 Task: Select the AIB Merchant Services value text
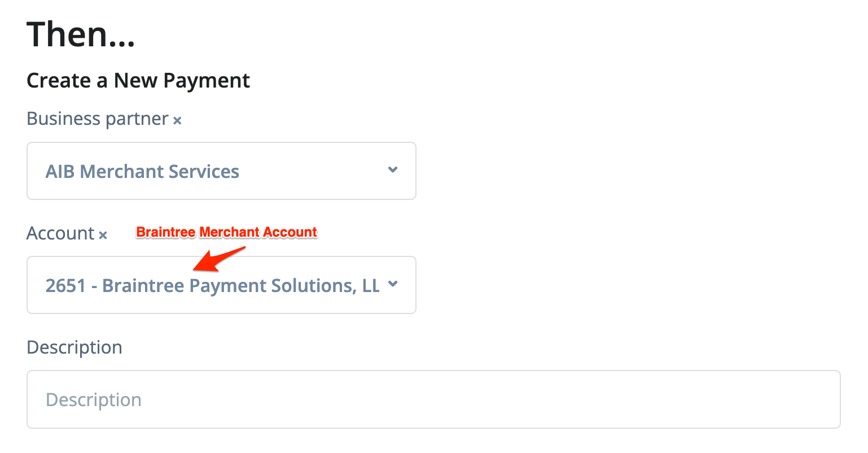tap(142, 172)
